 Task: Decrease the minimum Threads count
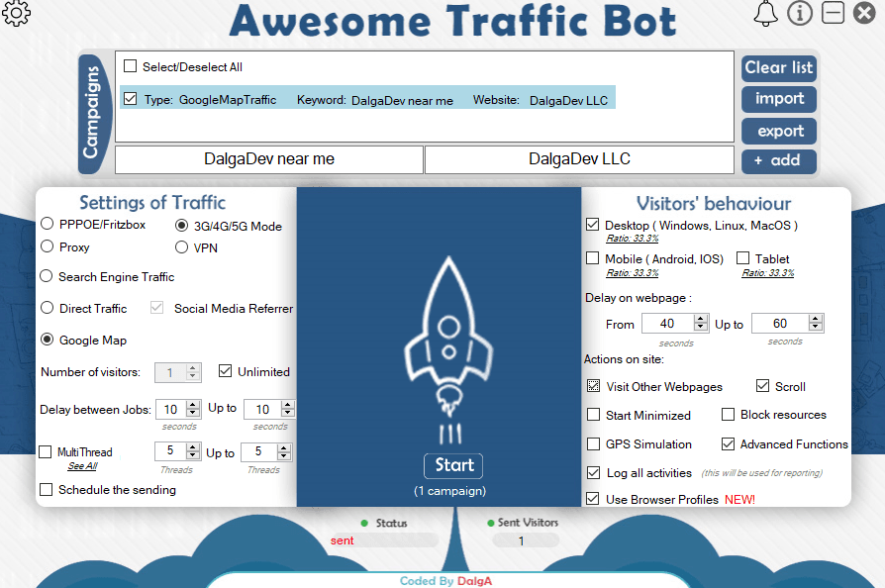click(x=193, y=455)
